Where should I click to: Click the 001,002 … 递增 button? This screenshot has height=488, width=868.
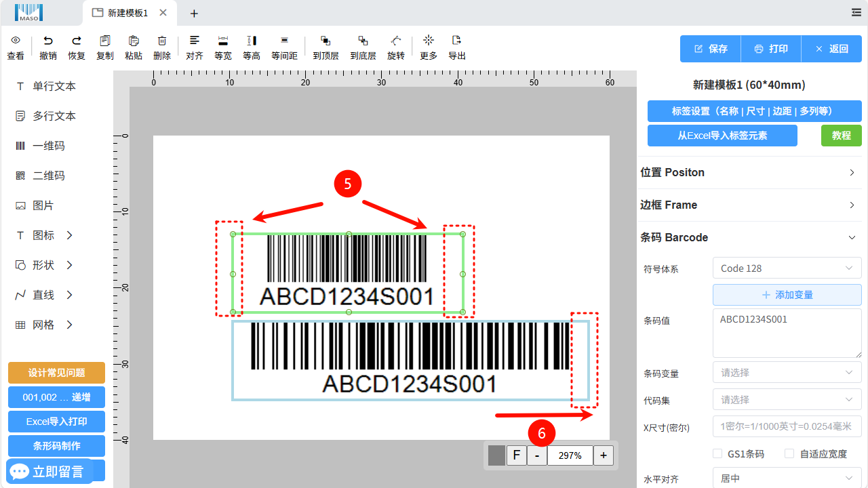click(56, 397)
